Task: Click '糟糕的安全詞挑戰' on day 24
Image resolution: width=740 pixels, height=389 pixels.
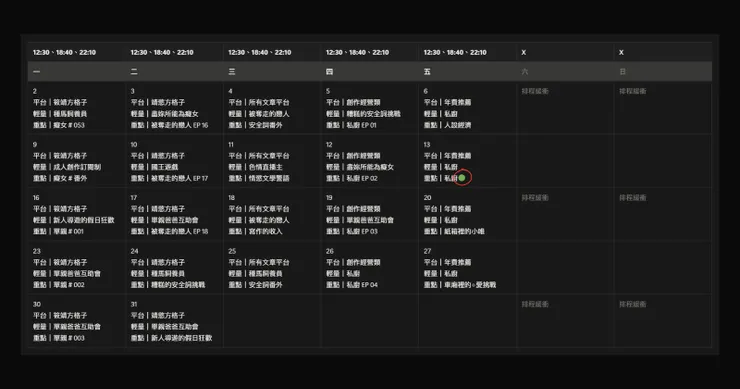Action: 178,285
